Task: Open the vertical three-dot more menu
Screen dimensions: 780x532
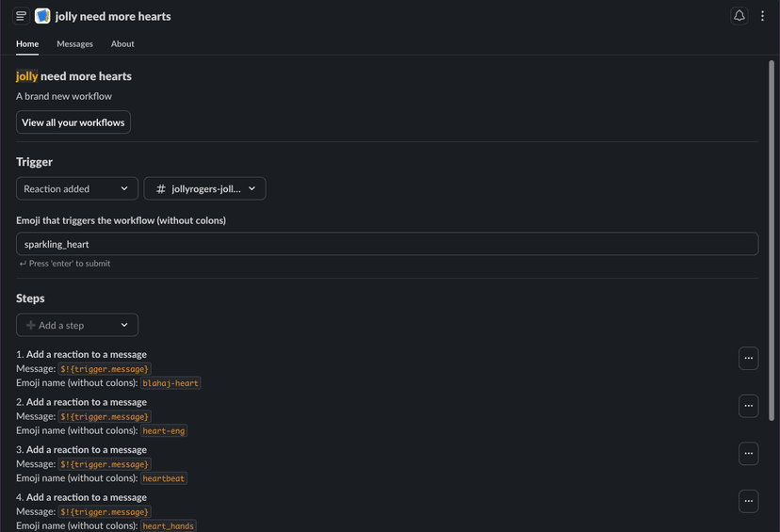Action: point(763,16)
